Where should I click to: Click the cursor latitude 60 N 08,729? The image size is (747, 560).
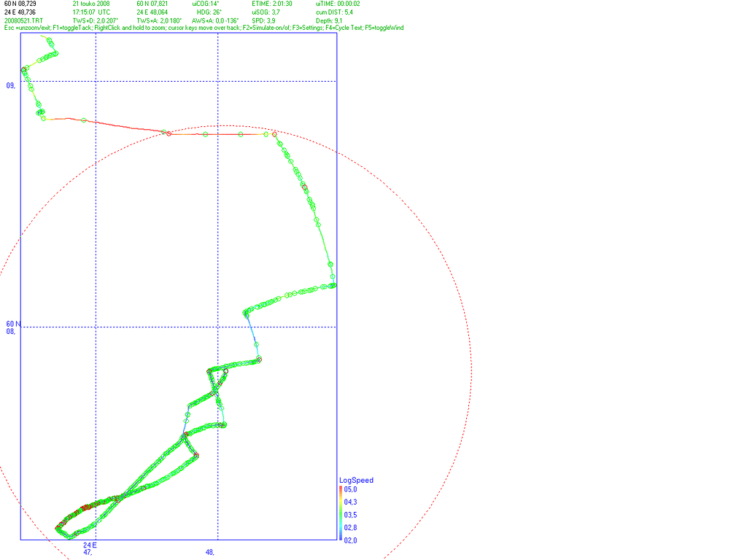click(20, 4)
